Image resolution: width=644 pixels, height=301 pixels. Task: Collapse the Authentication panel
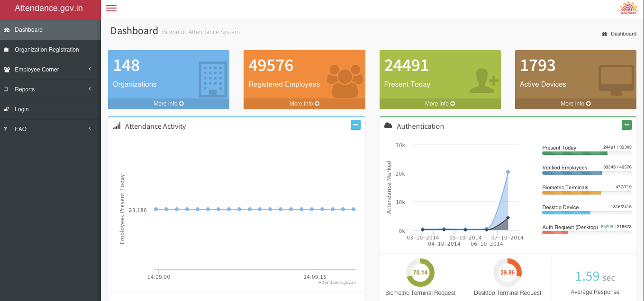[x=626, y=125]
